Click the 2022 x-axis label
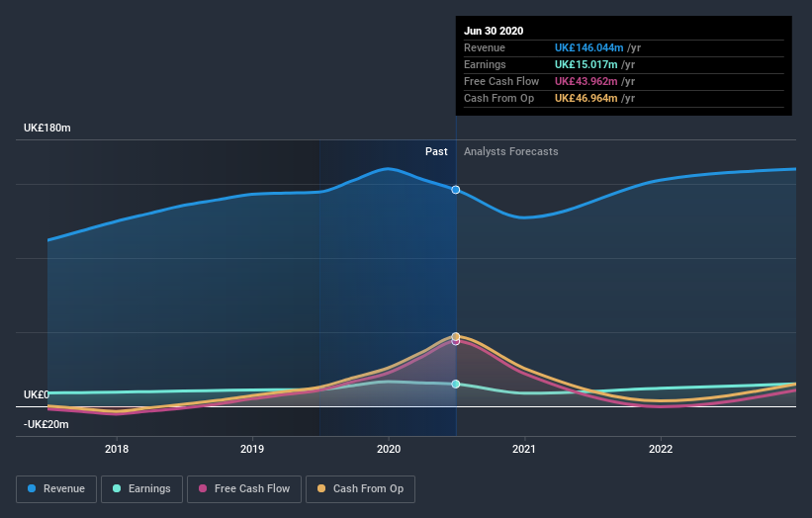The width and height of the screenshot is (812, 518). point(661,449)
